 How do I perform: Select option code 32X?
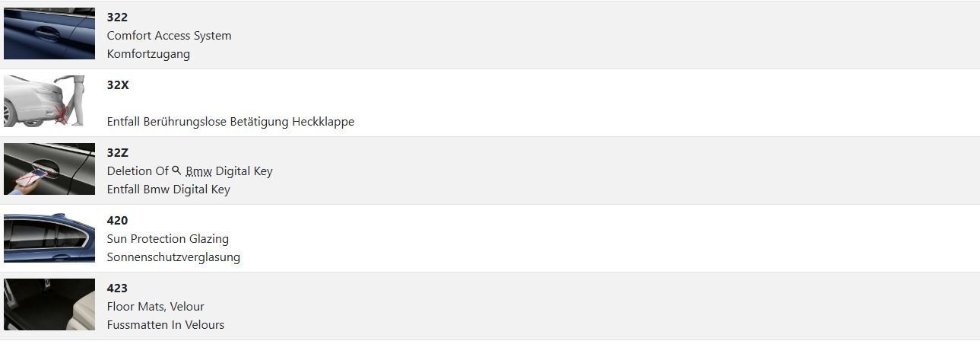pyautogui.click(x=118, y=84)
